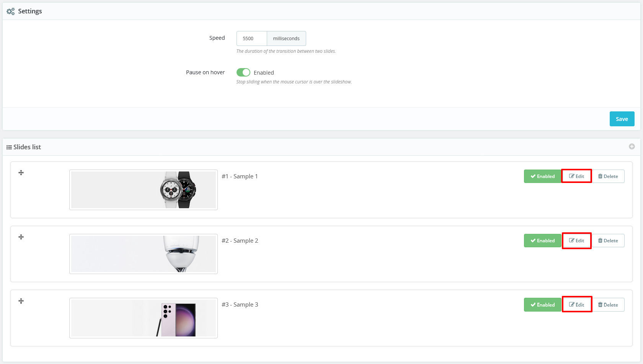The image size is (643, 364).
Task: Disable the Sample 1 slide via Enabled button
Action: 542,176
